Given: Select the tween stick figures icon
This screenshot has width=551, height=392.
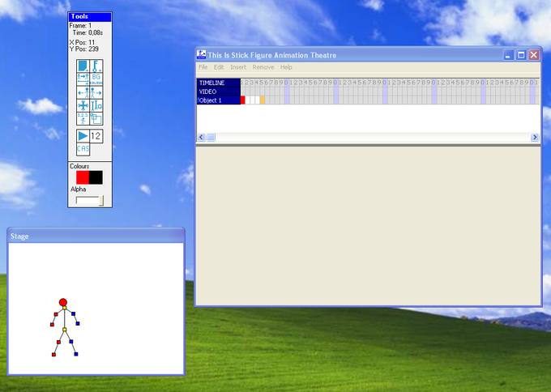Looking at the screenshot, I should click(83, 79).
